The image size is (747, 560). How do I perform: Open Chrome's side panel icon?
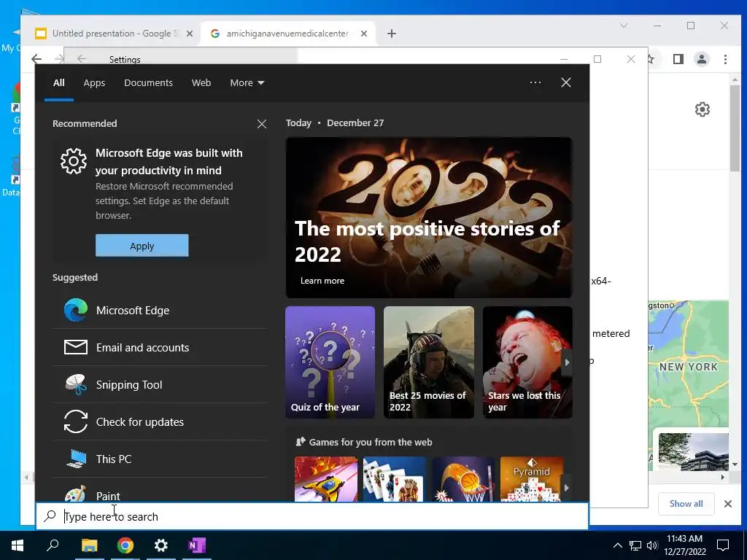pos(678,59)
